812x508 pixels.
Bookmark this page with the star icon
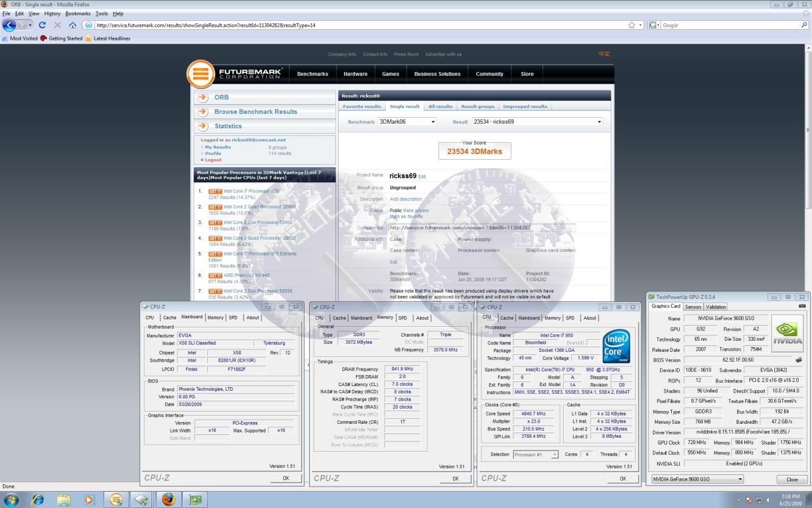pos(632,25)
